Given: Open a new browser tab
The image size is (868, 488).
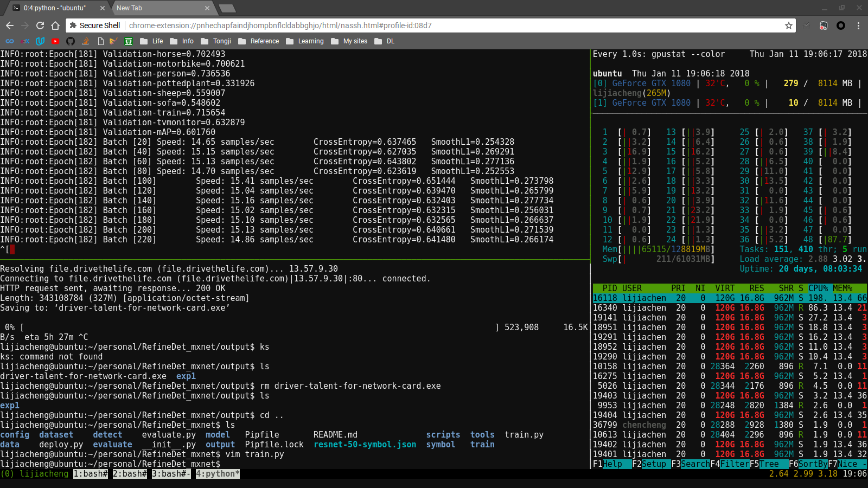Looking at the screenshot, I should (x=226, y=8).
